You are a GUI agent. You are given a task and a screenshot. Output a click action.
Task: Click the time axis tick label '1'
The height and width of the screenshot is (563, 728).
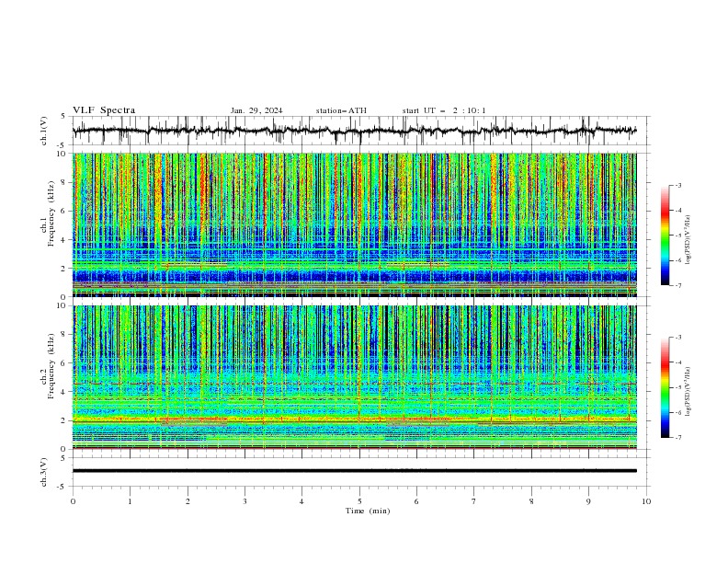coord(130,501)
